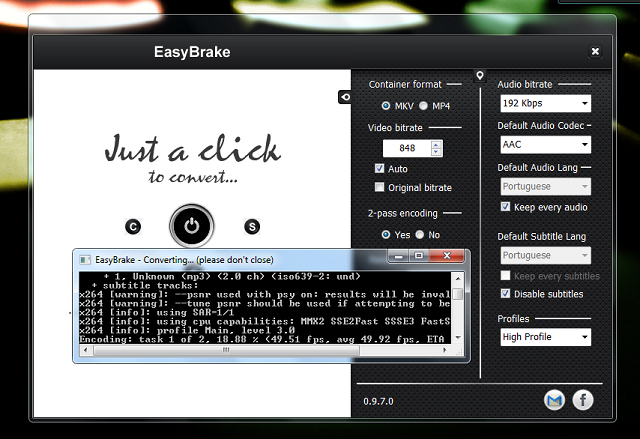Screen dimensions: 640x439
Task: Click the console horizontal scrollbar thumb
Action: click(226, 350)
